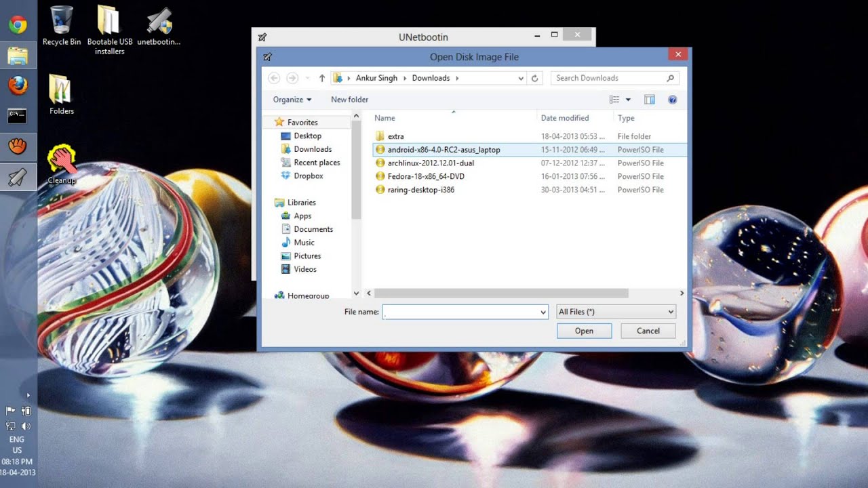The image size is (868, 488).
Task: Click the Cancel button
Action: coord(648,331)
